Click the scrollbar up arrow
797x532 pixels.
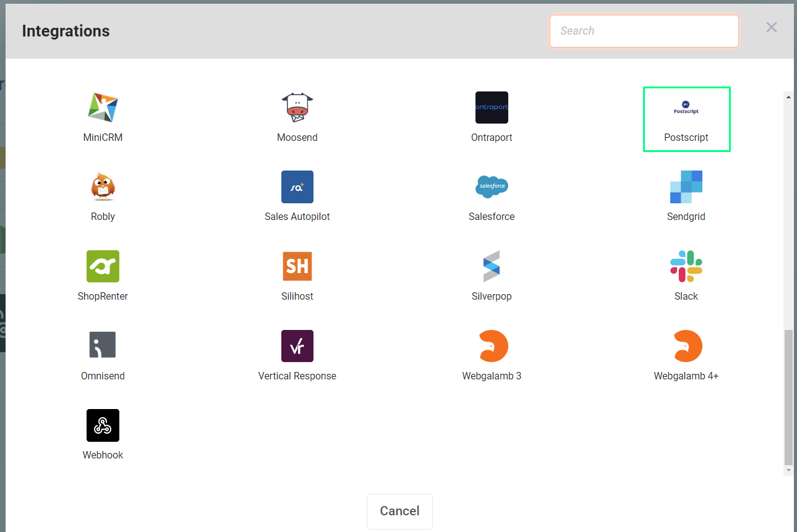point(788,97)
